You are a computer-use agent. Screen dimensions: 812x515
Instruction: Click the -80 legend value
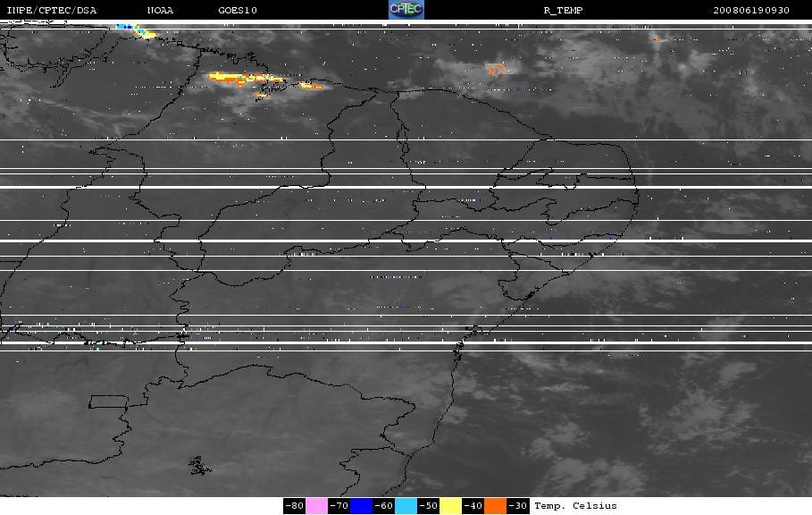(x=295, y=506)
